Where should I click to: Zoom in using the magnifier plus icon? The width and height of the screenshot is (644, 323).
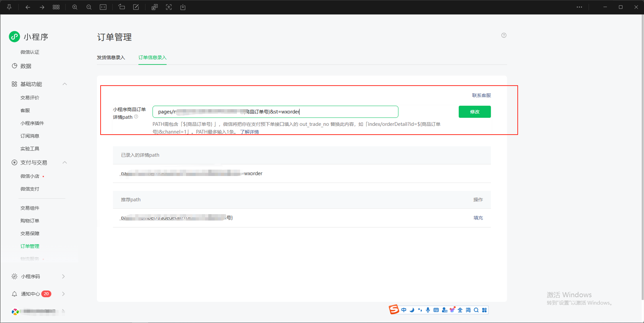[x=75, y=7]
